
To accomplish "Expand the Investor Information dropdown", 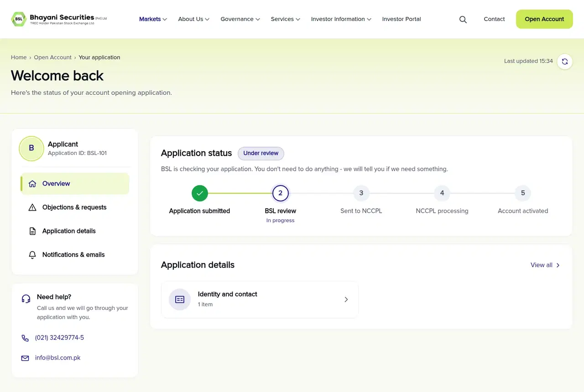I will 341,19.
